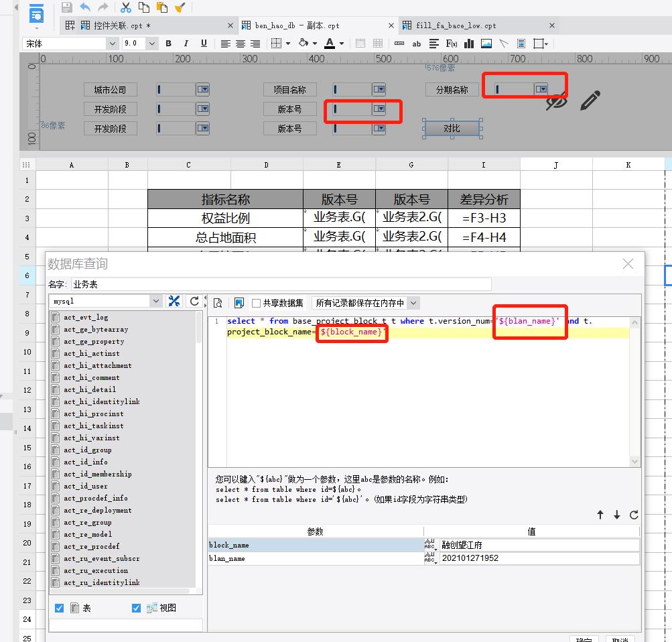Click the Cut scissors icon
Viewport: 672px width, 642px height.
(x=125, y=7)
